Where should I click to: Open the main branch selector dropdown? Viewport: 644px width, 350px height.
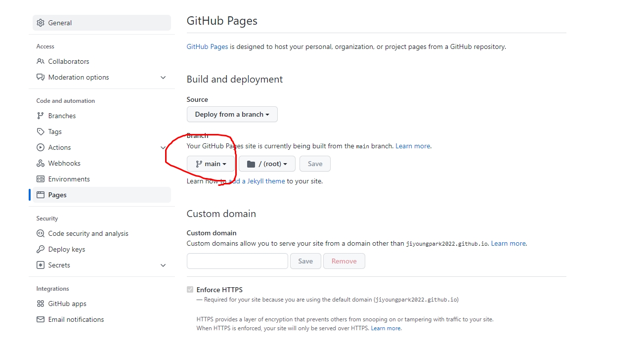pos(211,164)
